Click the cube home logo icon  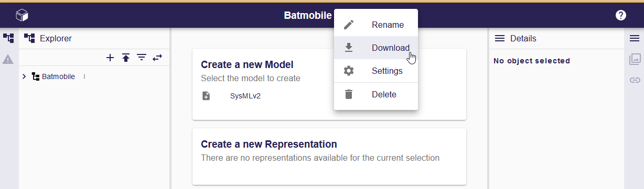click(x=22, y=15)
